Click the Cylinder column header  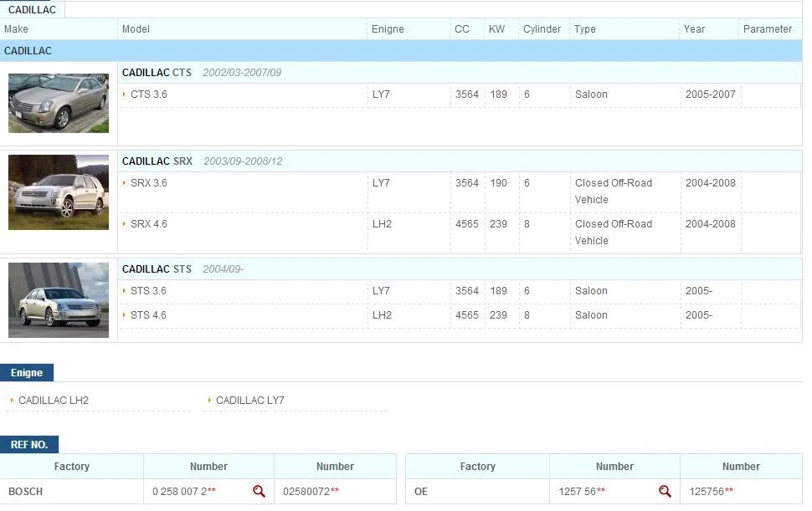coord(542,29)
